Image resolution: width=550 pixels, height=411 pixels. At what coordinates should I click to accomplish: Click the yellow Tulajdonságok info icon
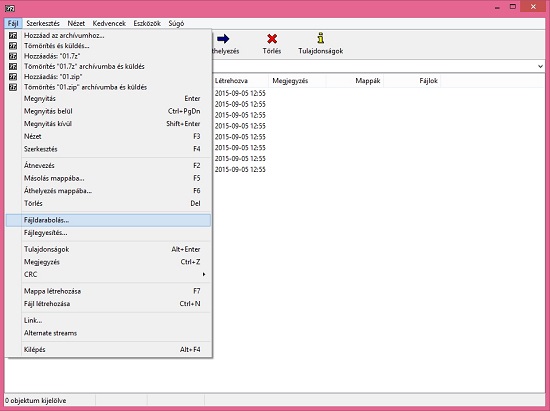click(x=320, y=38)
